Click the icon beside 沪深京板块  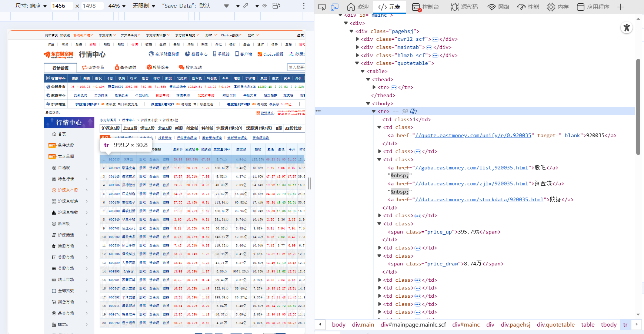54,201
